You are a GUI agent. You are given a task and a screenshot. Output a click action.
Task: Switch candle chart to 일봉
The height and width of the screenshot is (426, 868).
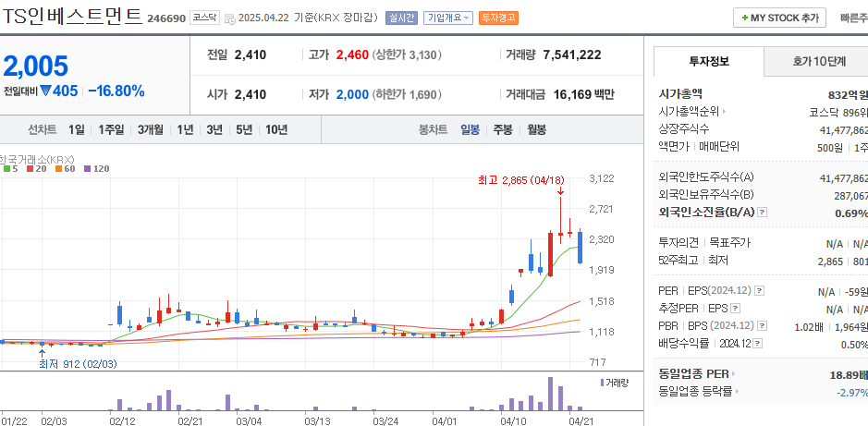pos(471,130)
